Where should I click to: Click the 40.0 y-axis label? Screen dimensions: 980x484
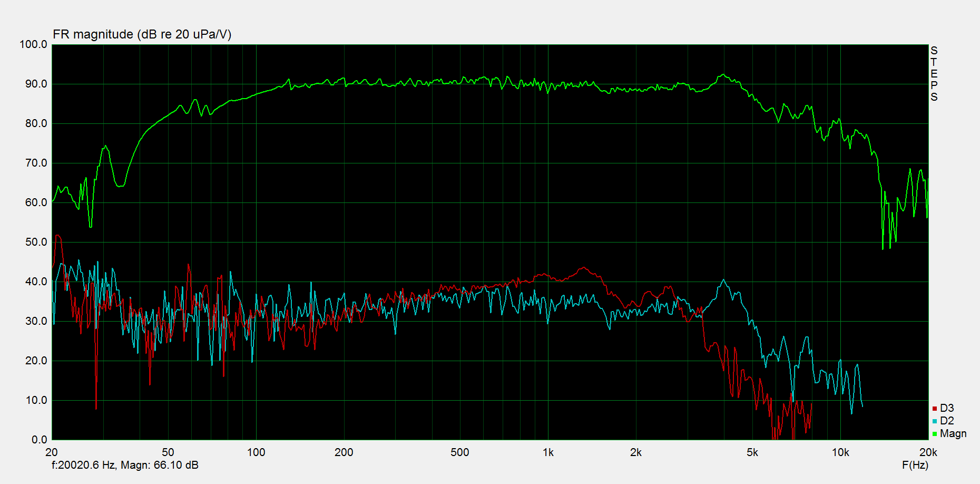click(x=36, y=282)
